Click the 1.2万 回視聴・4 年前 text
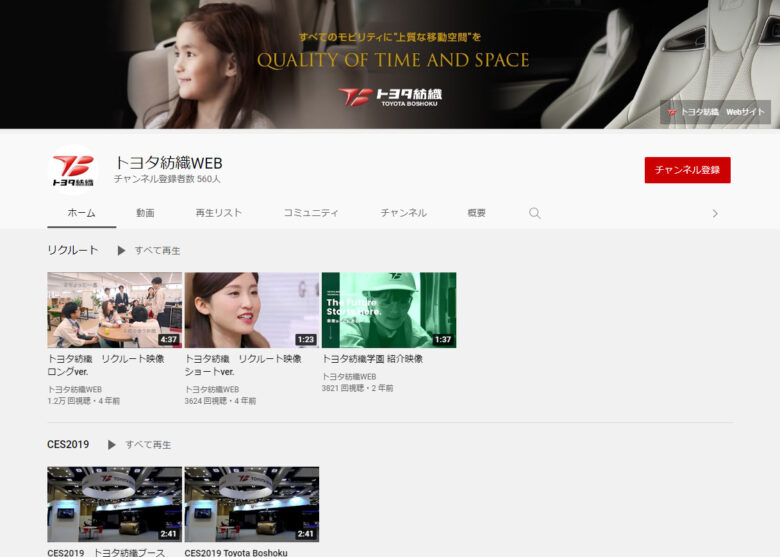Viewport: 780px width, 557px height. pyautogui.click(x=84, y=401)
